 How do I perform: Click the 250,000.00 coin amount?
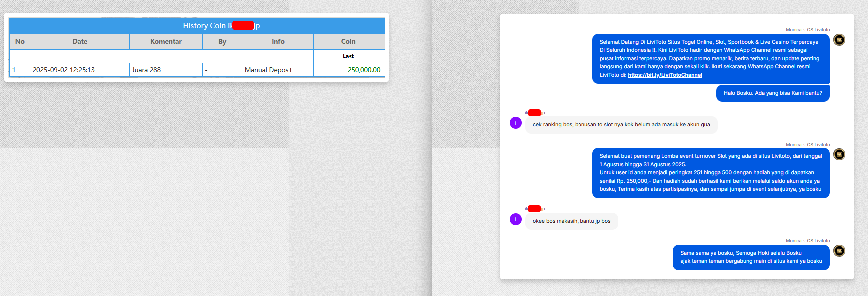coord(364,70)
